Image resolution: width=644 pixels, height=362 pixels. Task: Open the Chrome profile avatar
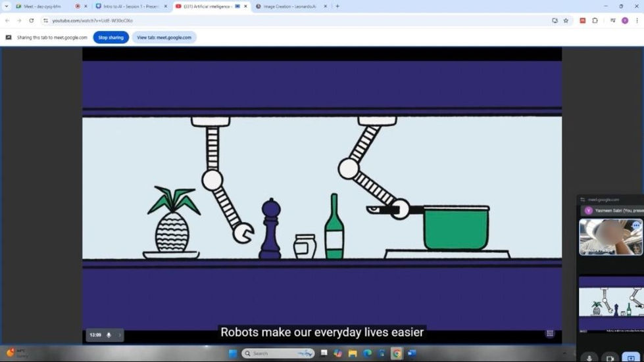pyautogui.click(x=625, y=20)
